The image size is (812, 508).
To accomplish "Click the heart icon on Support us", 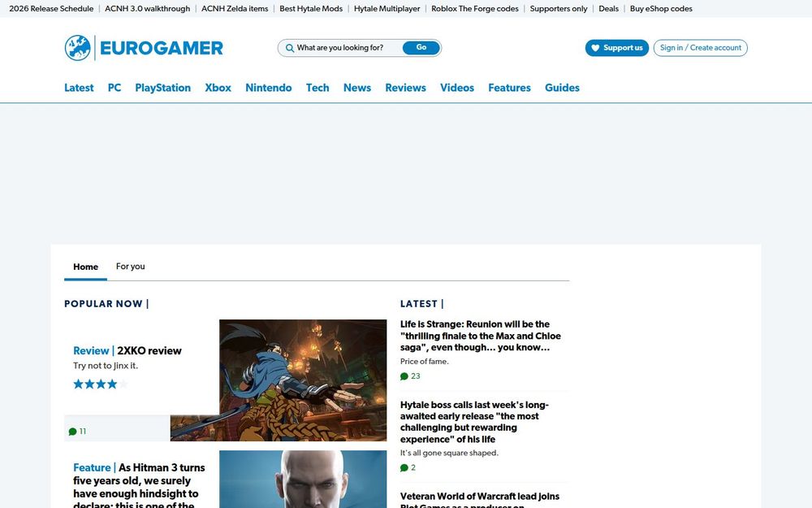I will tap(595, 48).
